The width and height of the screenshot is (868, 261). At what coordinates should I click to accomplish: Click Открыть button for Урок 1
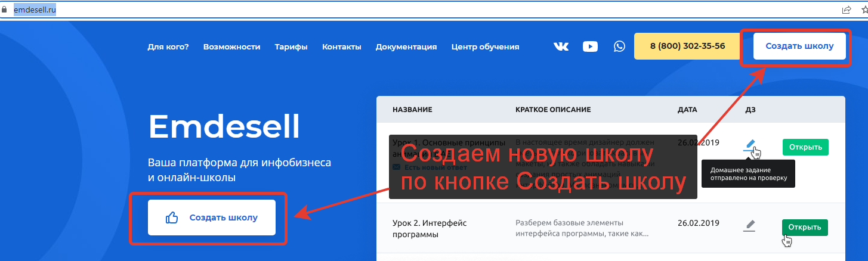coord(805,147)
